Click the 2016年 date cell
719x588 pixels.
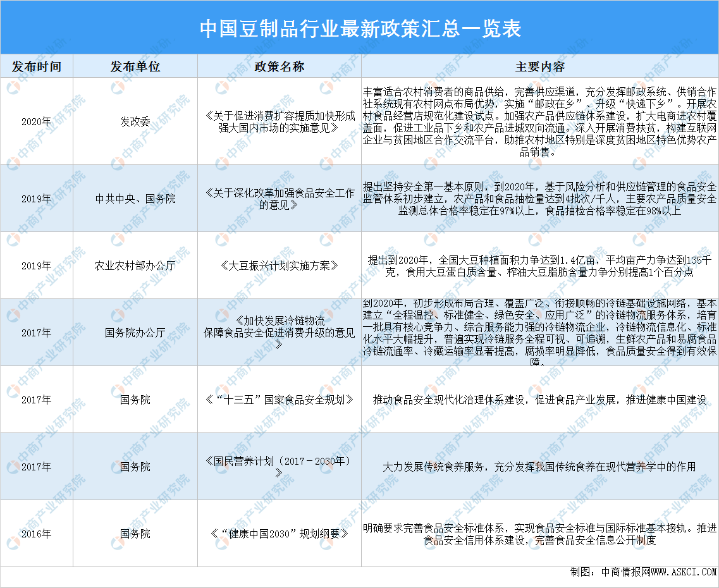37,534
